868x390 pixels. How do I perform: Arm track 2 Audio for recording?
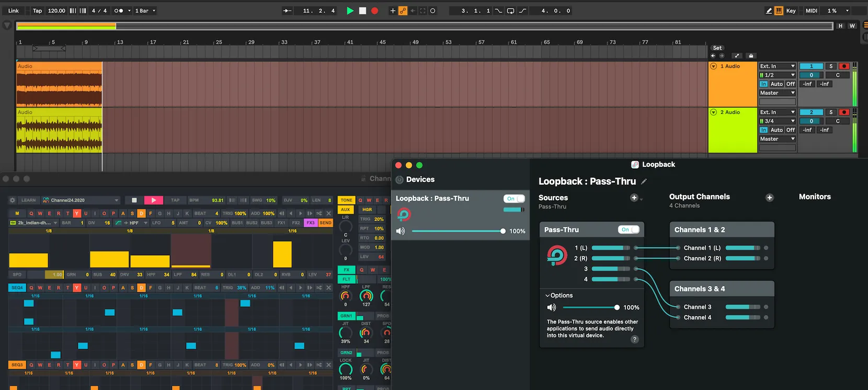[844, 112]
